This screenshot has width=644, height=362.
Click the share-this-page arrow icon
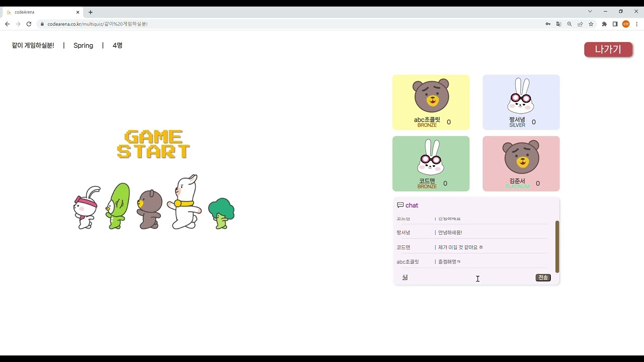click(580, 24)
